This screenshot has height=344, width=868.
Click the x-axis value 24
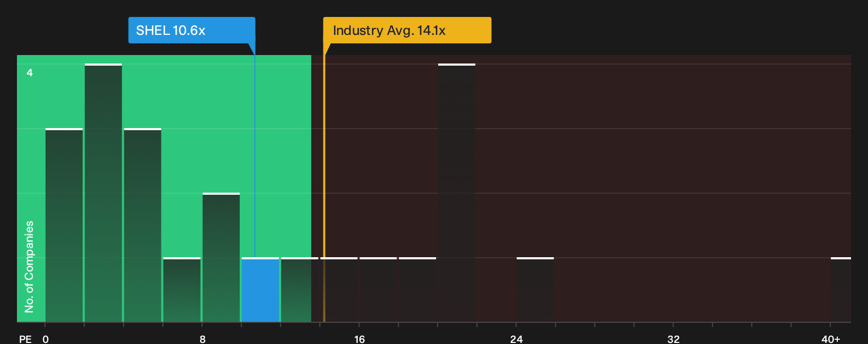click(517, 339)
